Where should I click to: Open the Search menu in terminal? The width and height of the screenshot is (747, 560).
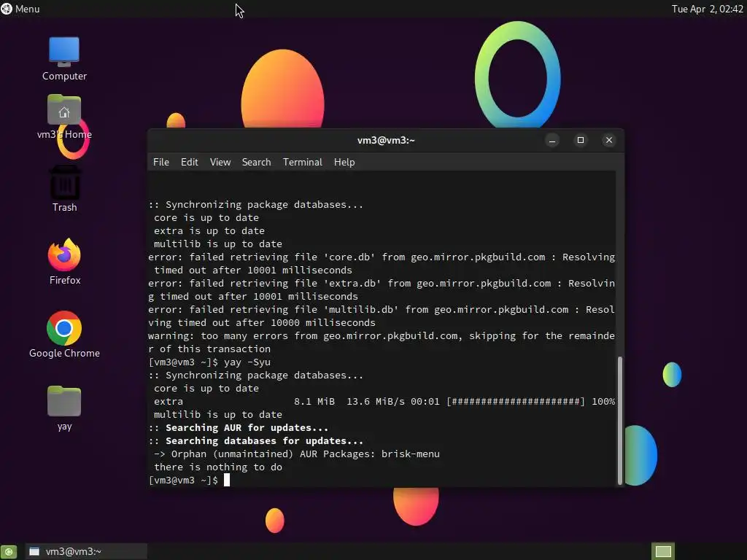coord(256,162)
